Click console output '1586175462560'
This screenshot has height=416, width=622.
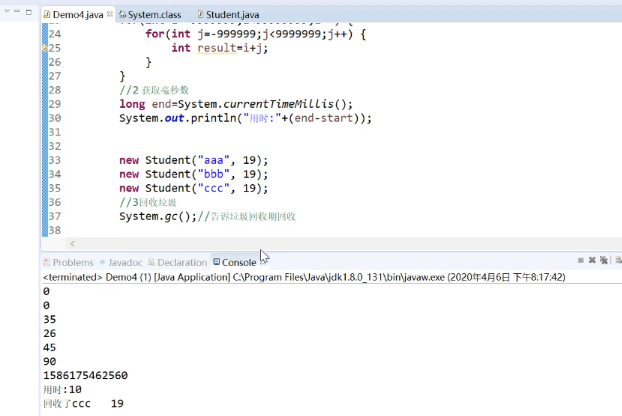coord(85,375)
